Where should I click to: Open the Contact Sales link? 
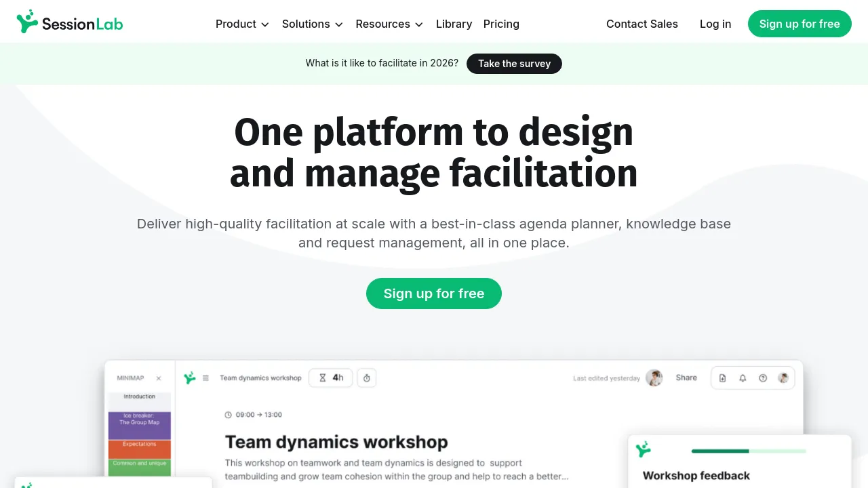(642, 24)
